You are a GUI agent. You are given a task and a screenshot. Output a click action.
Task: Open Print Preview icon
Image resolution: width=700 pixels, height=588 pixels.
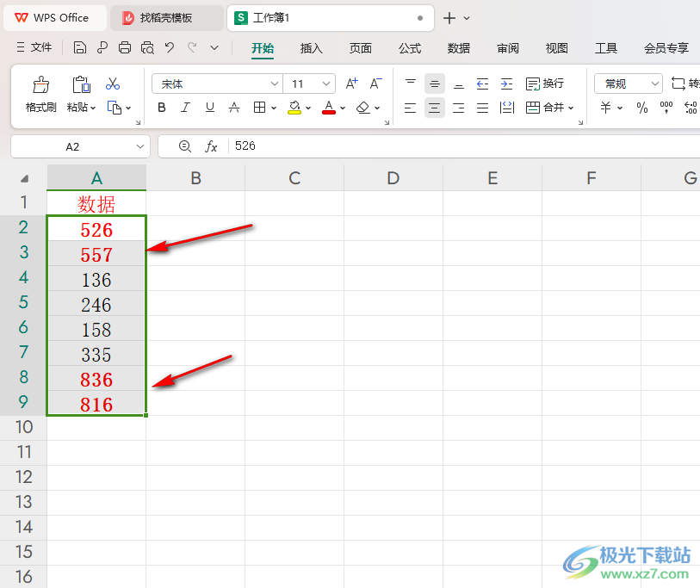147,47
